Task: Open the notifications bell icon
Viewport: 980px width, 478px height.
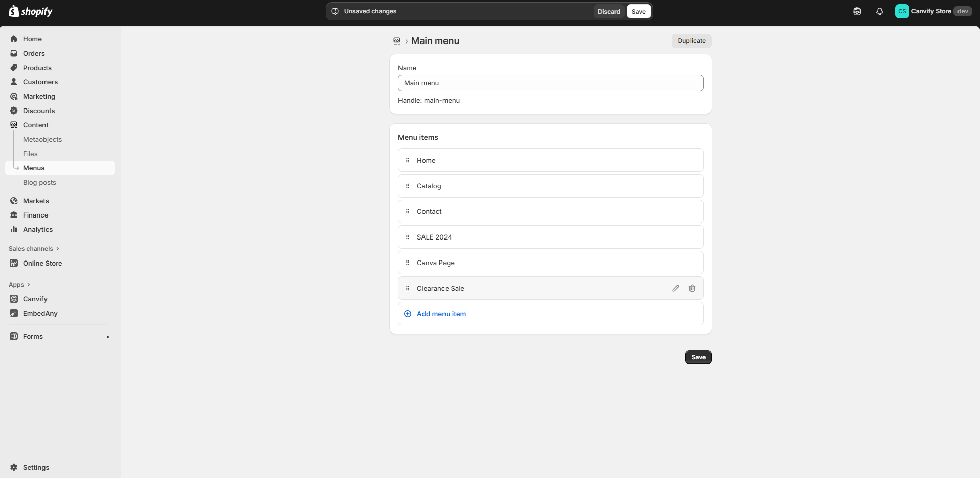Action: pyautogui.click(x=880, y=11)
